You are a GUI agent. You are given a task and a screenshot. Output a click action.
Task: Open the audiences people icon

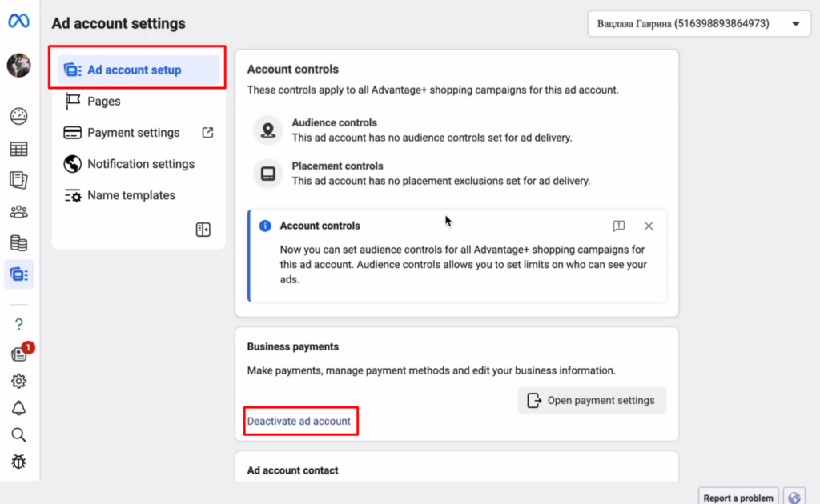coord(18,212)
